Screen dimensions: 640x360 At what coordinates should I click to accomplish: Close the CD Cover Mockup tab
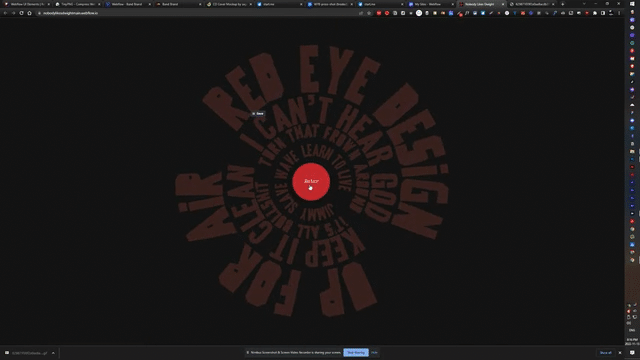pos(251,4)
